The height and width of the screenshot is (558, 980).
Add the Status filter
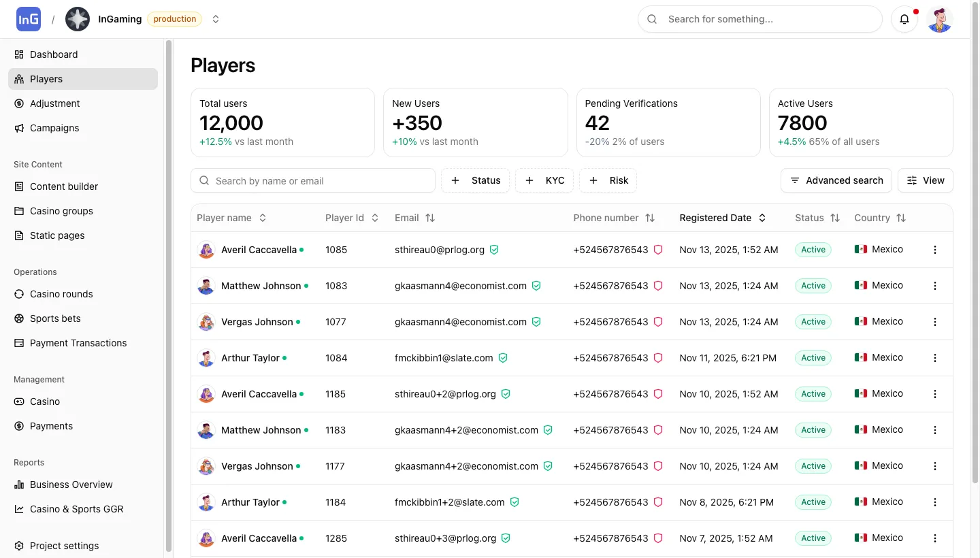[476, 180]
